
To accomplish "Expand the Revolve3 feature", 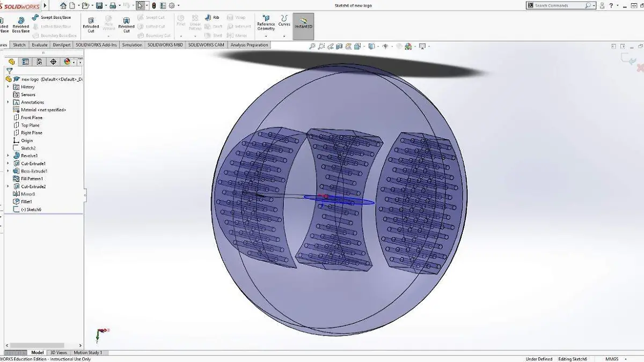I will (x=7, y=156).
